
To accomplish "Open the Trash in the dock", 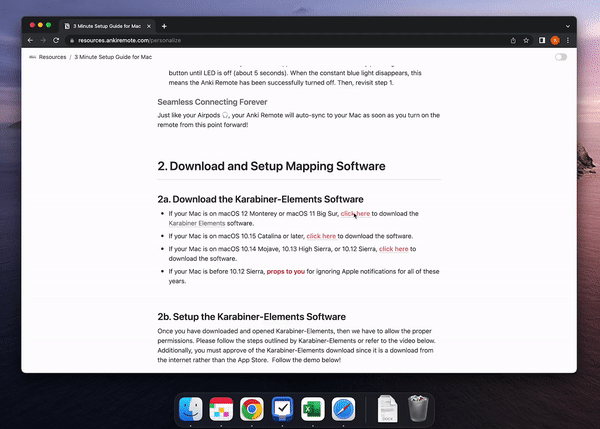I will pyautogui.click(x=418, y=409).
